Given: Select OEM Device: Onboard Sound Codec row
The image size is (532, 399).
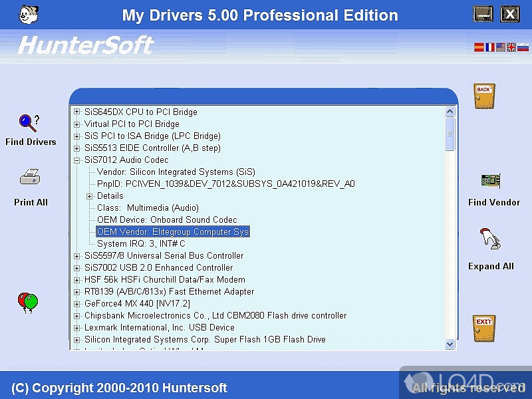Looking at the screenshot, I should coord(167,220).
